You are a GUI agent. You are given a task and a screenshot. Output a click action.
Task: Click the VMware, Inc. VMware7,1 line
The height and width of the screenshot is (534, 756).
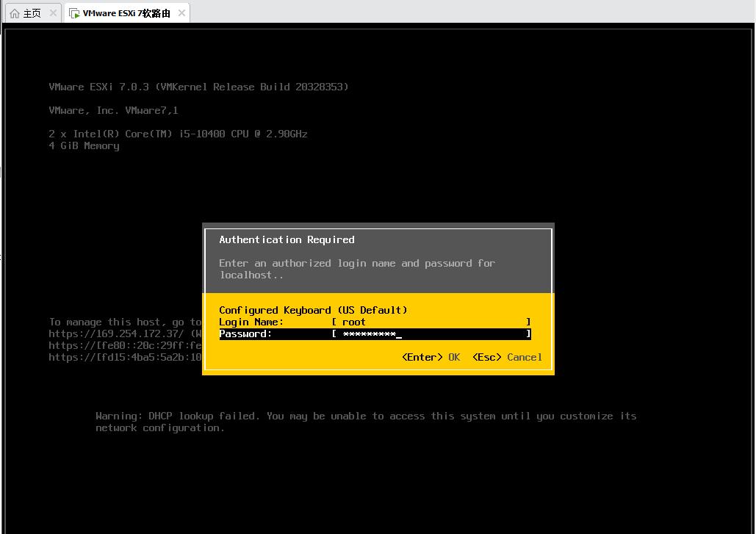[113, 110]
